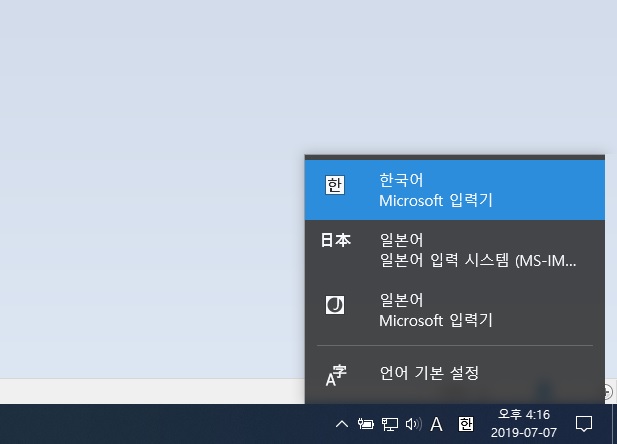Click the J icon beside 일본어 Microsoft 입력기
617x444 pixels.
[335, 305]
